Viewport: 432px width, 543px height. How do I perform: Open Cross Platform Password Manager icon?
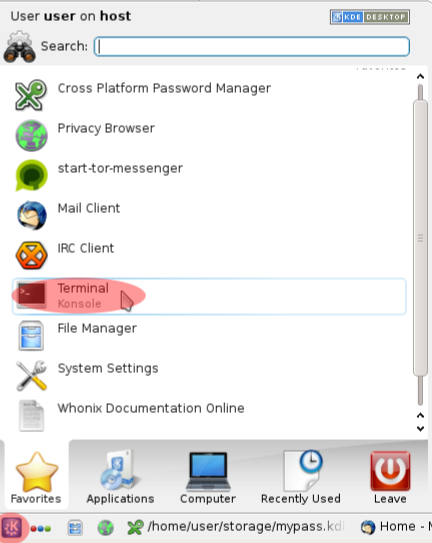coord(30,95)
